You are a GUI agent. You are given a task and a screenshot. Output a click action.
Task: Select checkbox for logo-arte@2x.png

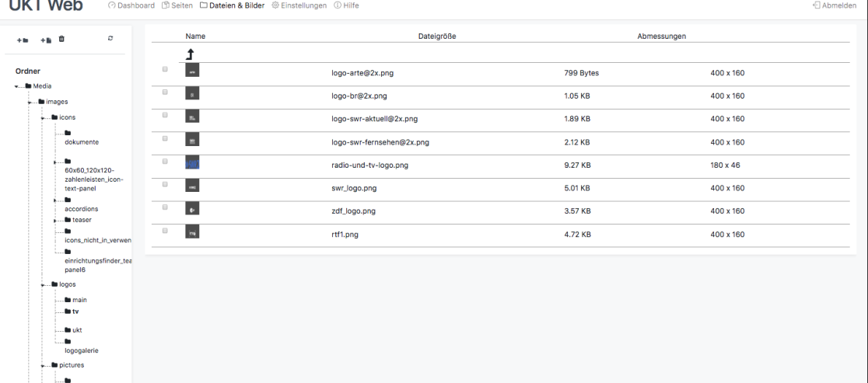[165, 69]
